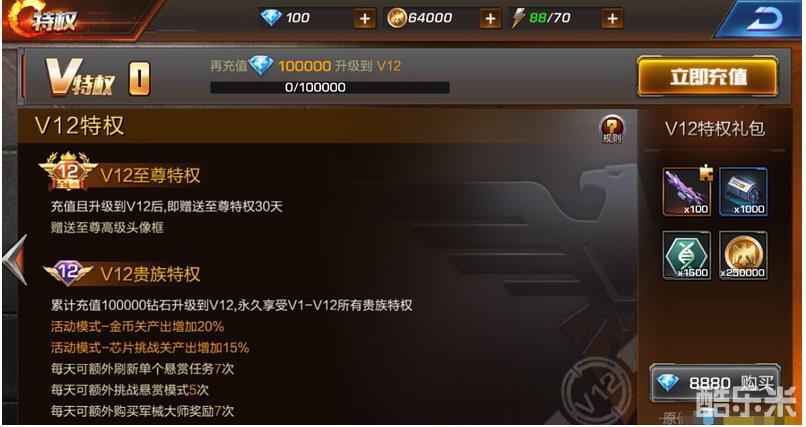
Task: Add gold coins with the plus icon
Action: tap(490, 19)
